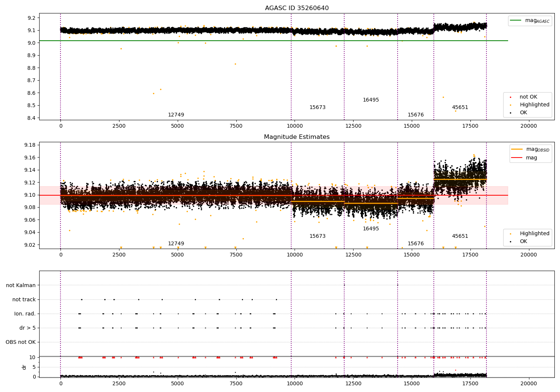The height and width of the screenshot is (392, 560).
Task: Click the 10000 x-axis tick of the bottom plot
Action: pos(295,383)
